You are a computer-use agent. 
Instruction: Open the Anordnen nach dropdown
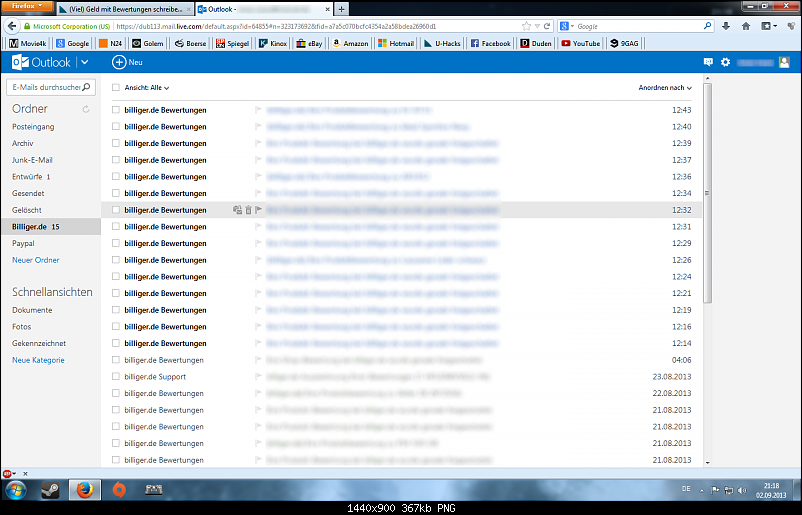coord(665,87)
